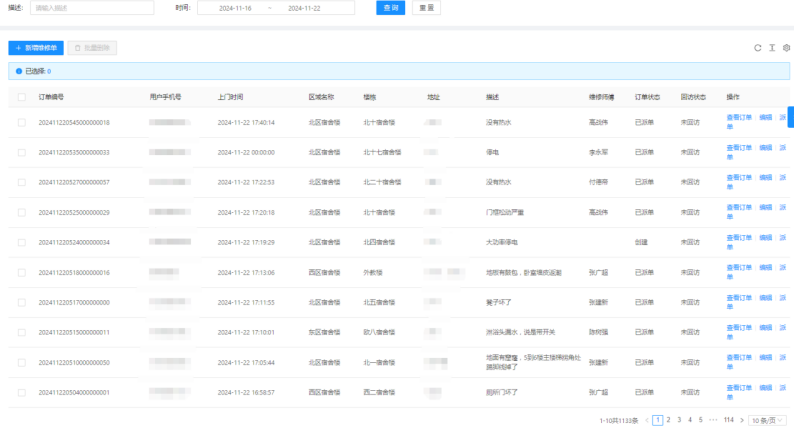Click the table density (row height) icon

click(x=772, y=47)
